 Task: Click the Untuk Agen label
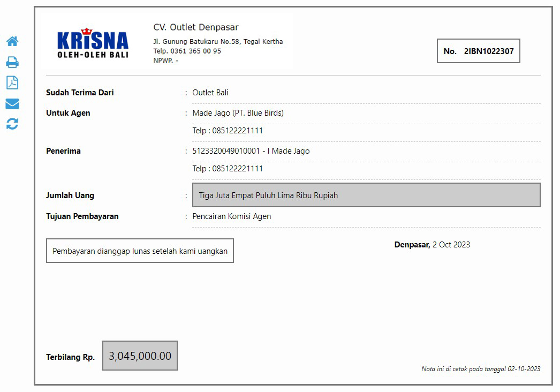[68, 113]
